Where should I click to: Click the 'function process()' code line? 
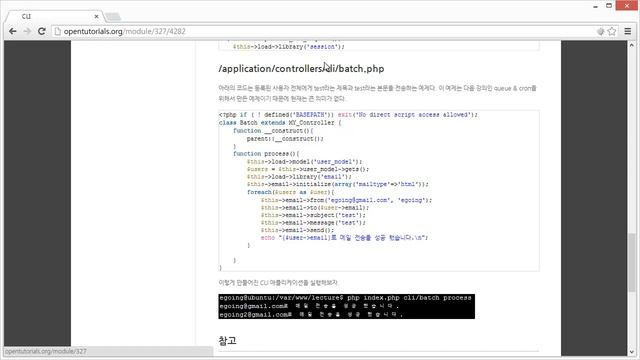pyautogui.click(x=266, y=153)
